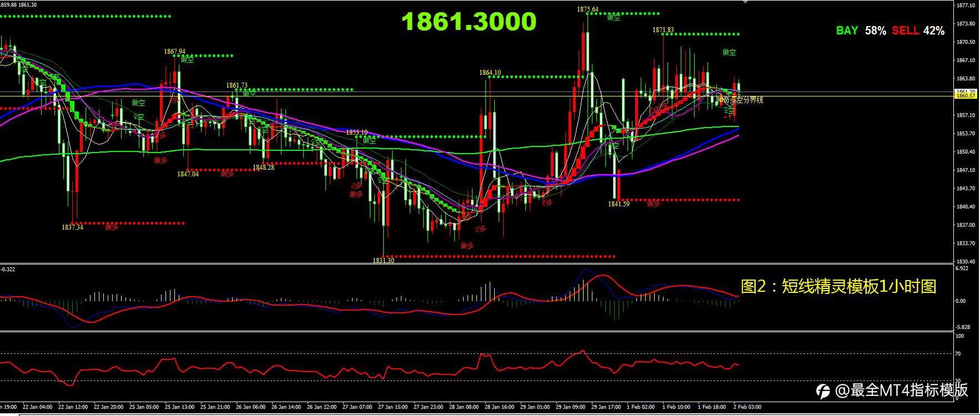Click the 1875.64 high price label
980x416 pixels.
pos(587,9)
